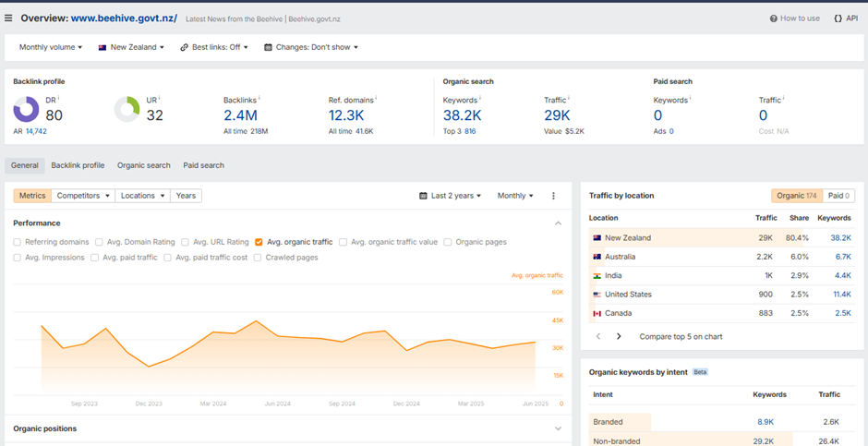Enable the Crawled pages checkbox

click(x=258, y=258)
